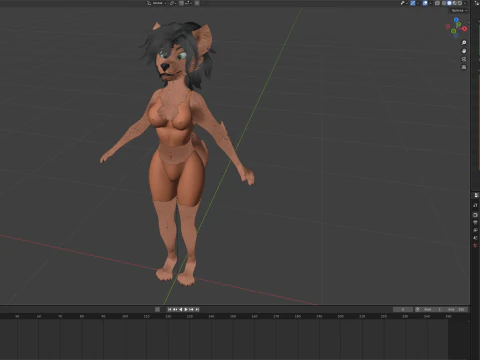Screen dimensions: 480x360
Task: Click the current frame number field
Action: pyautogui.click(x=403, y=309)
